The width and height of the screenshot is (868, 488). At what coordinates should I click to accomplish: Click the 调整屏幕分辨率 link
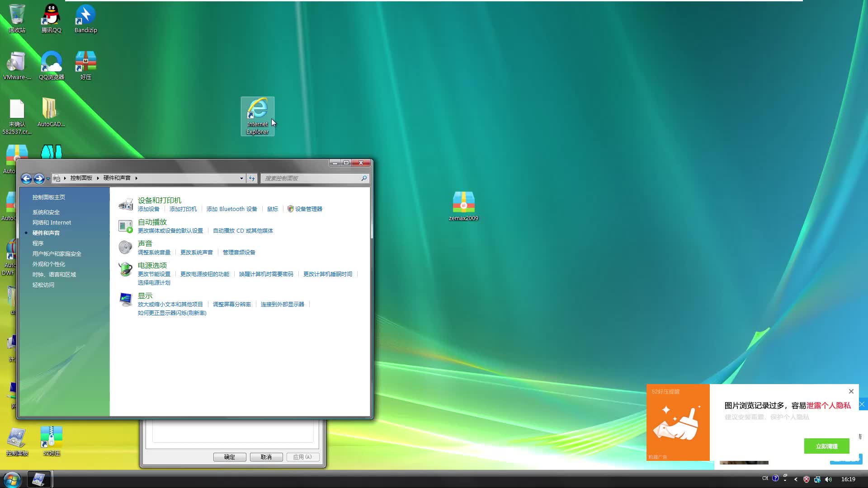231,304
